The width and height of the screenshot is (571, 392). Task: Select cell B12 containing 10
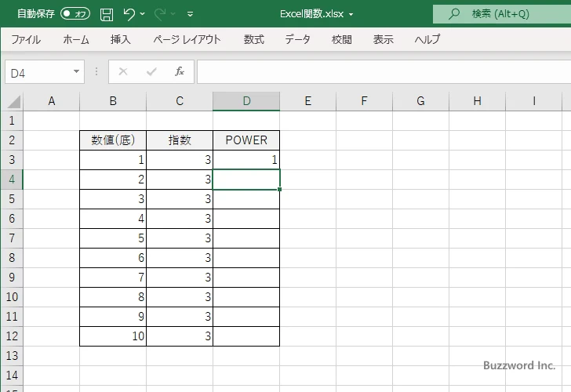[113, 336]
